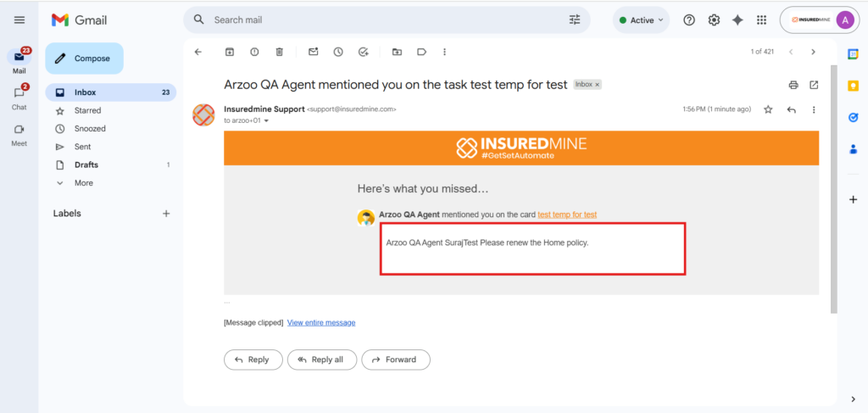Screen dimensions: 868x413
Task: Open the View entire message link
Action: coord(321,322)
